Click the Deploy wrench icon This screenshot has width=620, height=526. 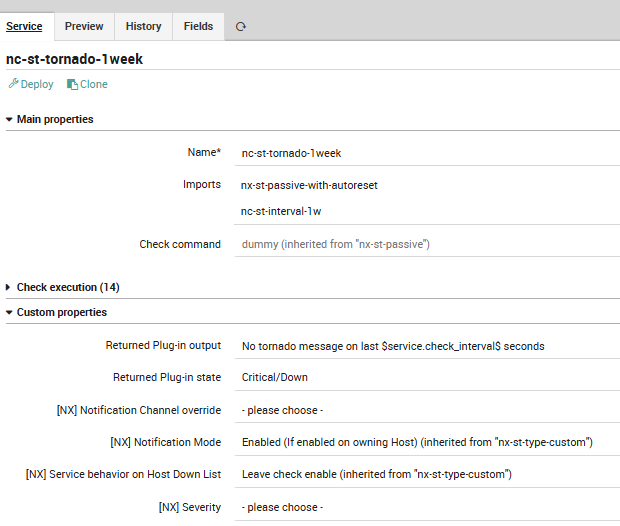[13, 84]
